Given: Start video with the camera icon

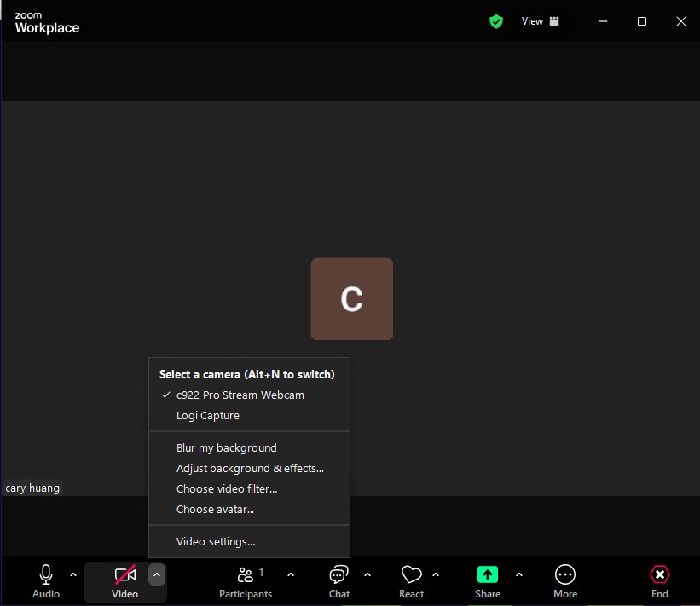Looking at the screenshot, I should [x=125, y=575].
